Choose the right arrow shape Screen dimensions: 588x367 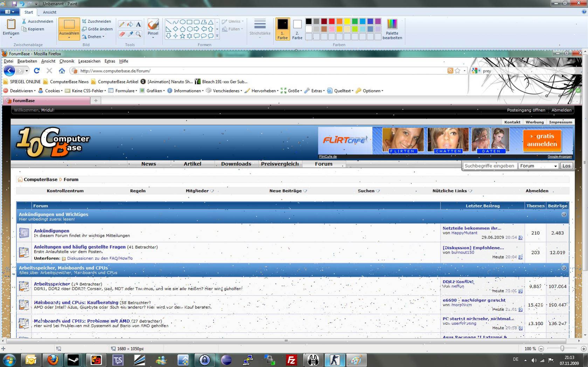click(x=196, y=29)
